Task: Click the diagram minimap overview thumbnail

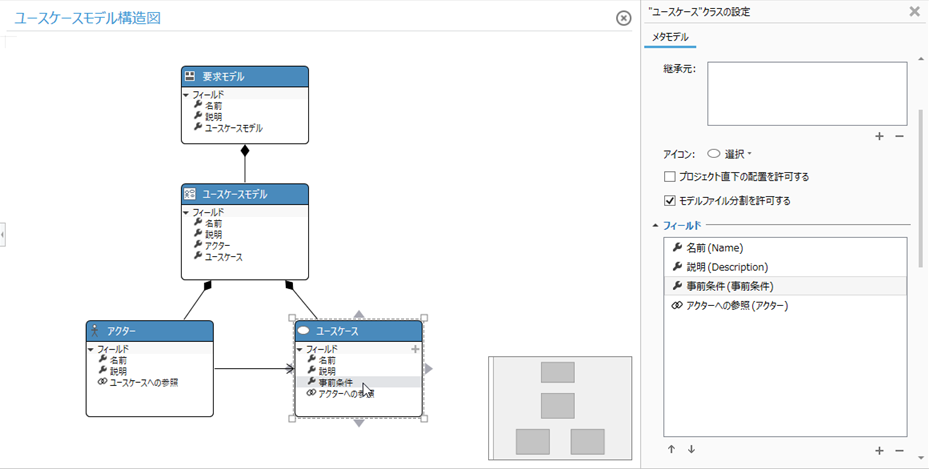Action: tap(559, 407)
